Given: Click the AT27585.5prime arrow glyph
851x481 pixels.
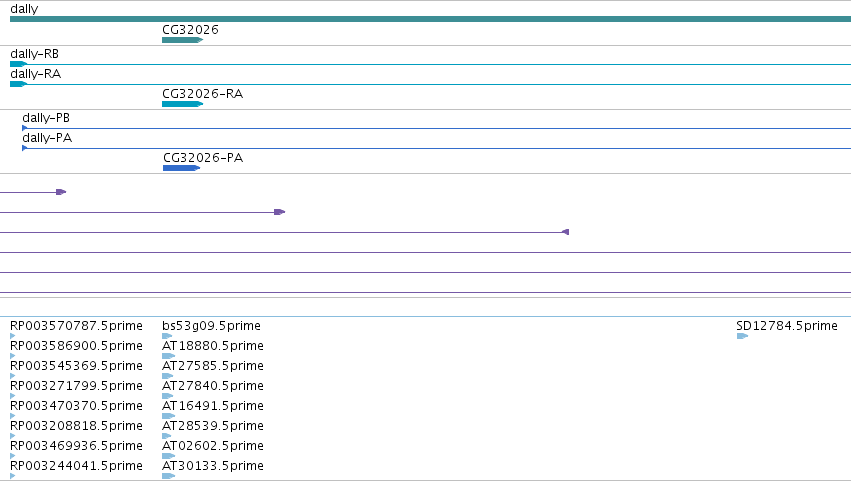Looking at the screenshot, I should click(x=168, y=376).
